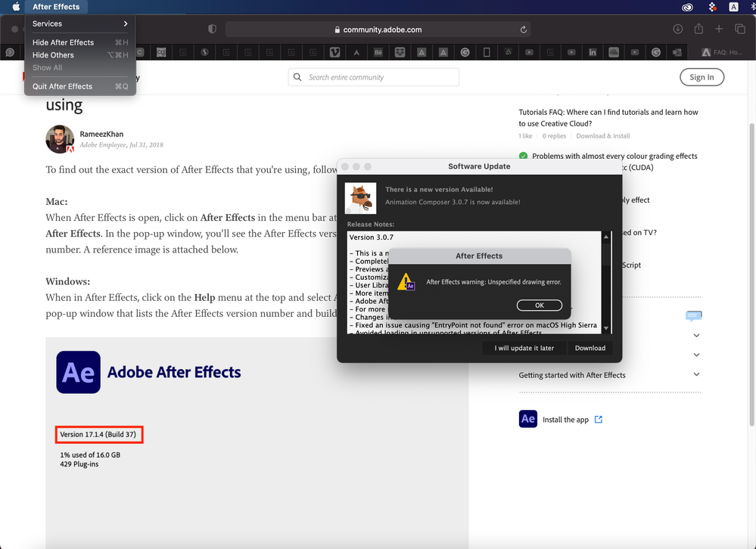Click the blue chat bubble icon
This screenshot has height=549, width=756.
pos(693,316)
